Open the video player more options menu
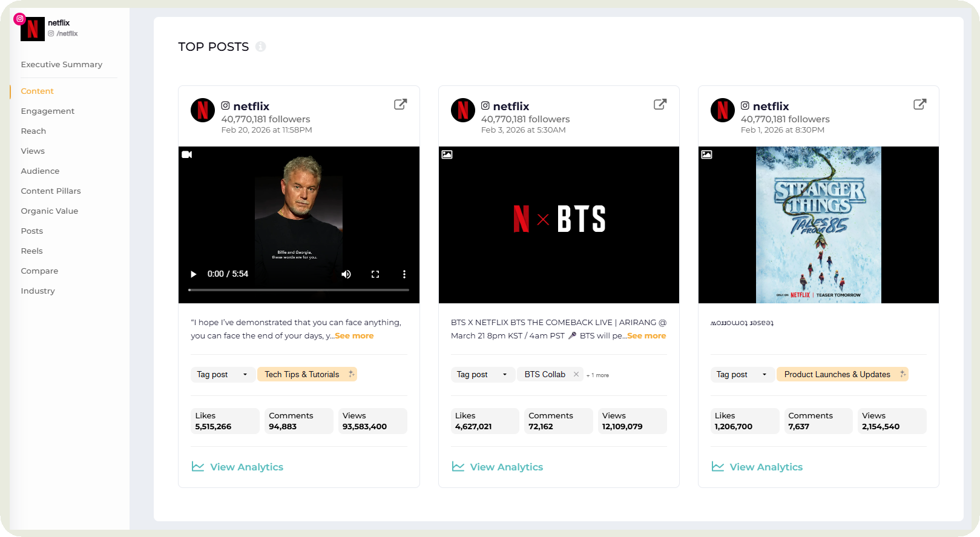The width and height of the screenshot is (980, 537). pos(404,274)
